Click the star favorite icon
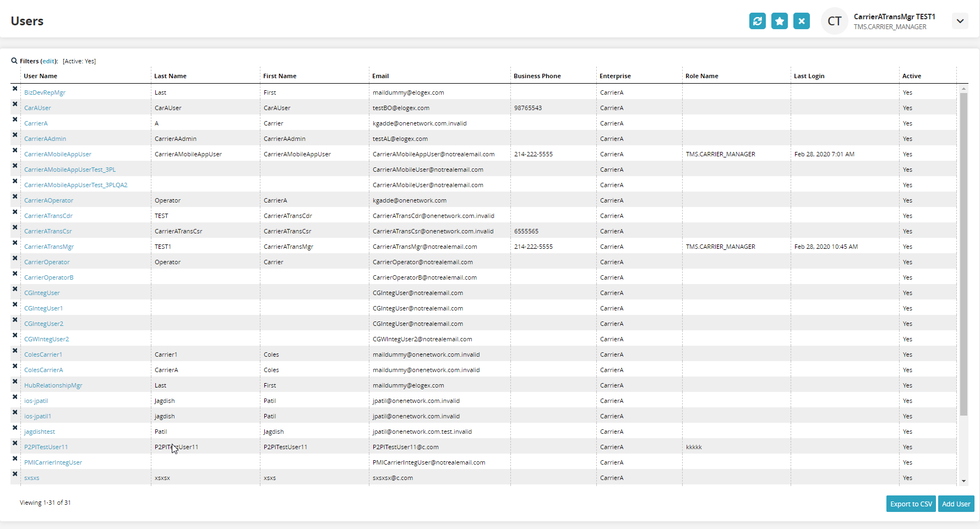Viewport: 980px width, 529px height. 780,21
